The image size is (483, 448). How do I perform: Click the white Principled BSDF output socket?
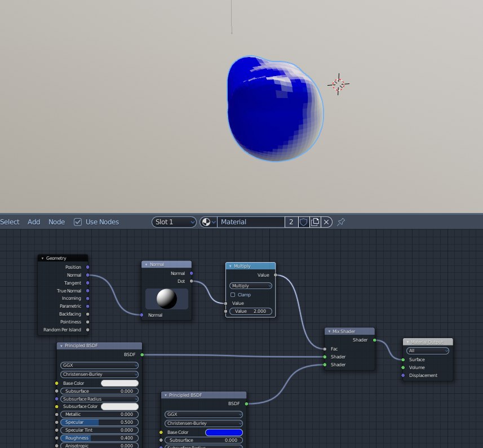click(142, 354)
